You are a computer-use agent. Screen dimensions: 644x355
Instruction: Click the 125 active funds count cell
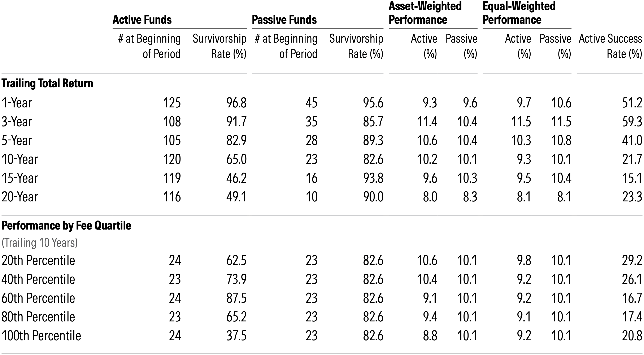[x=172, y=103]
